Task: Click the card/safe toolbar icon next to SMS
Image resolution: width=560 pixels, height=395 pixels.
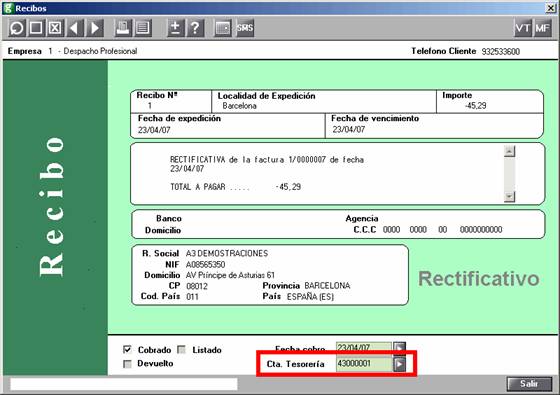Action: (223, 28)
